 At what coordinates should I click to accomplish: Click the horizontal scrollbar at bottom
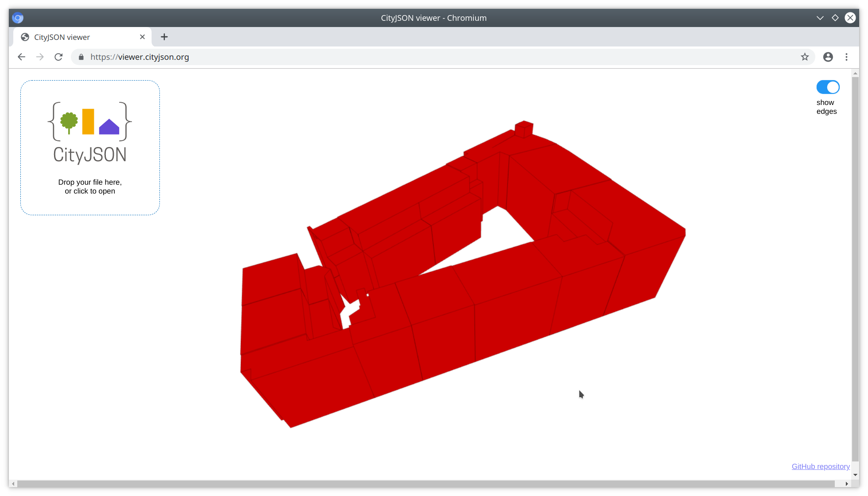coord(425,484)
